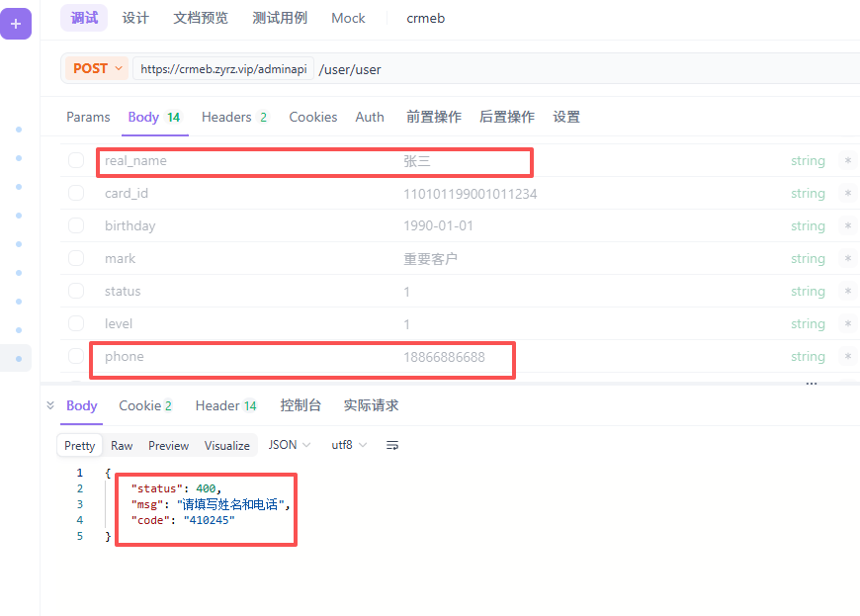
Task: Click the required asterisk for real_name
Action: click(848, 161)
